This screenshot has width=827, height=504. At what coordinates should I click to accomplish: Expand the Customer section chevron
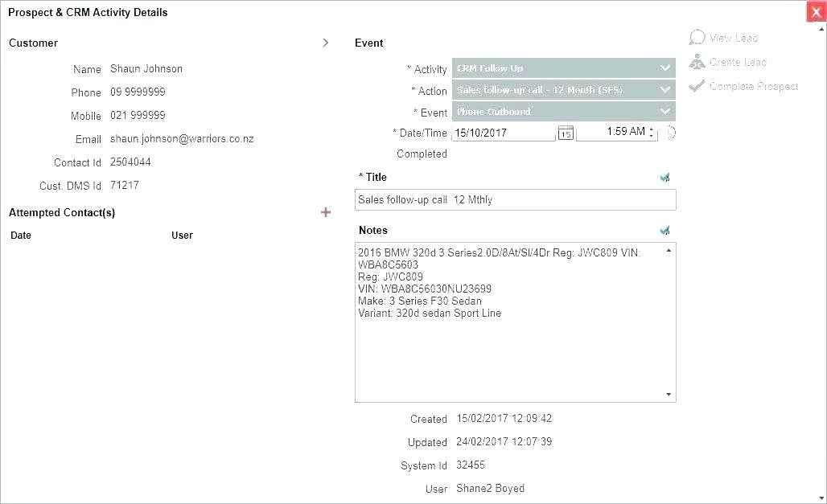[x=326, y=43]
